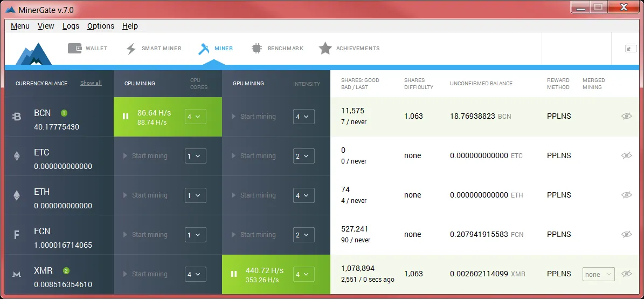Open ETC GPU intensity dropdown
The image size is (644, 299).
304,156
